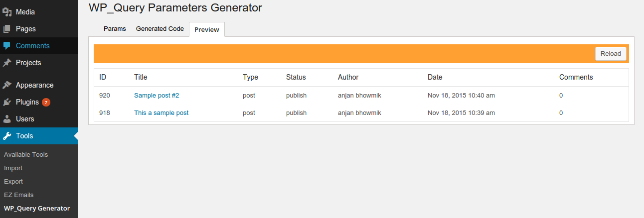
Task: Click the Projects pushpin icon
Action: pos(7,63)
